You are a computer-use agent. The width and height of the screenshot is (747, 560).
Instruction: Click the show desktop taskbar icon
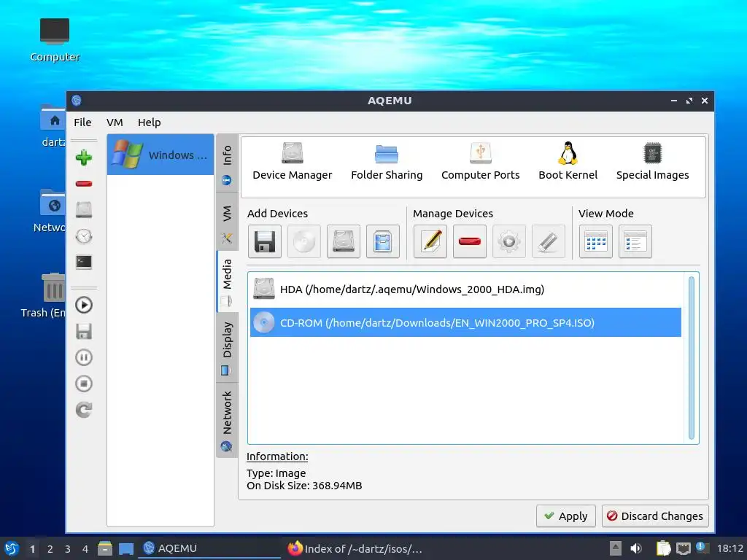tap(125, 548)
